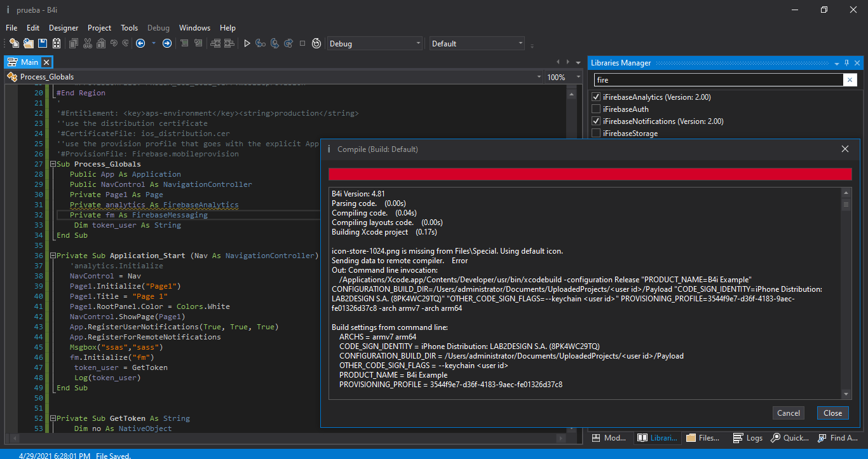The width and height of the screenshot is (868, 459).
Task: Open the Designer menu
Action: [x=64, y=28]
